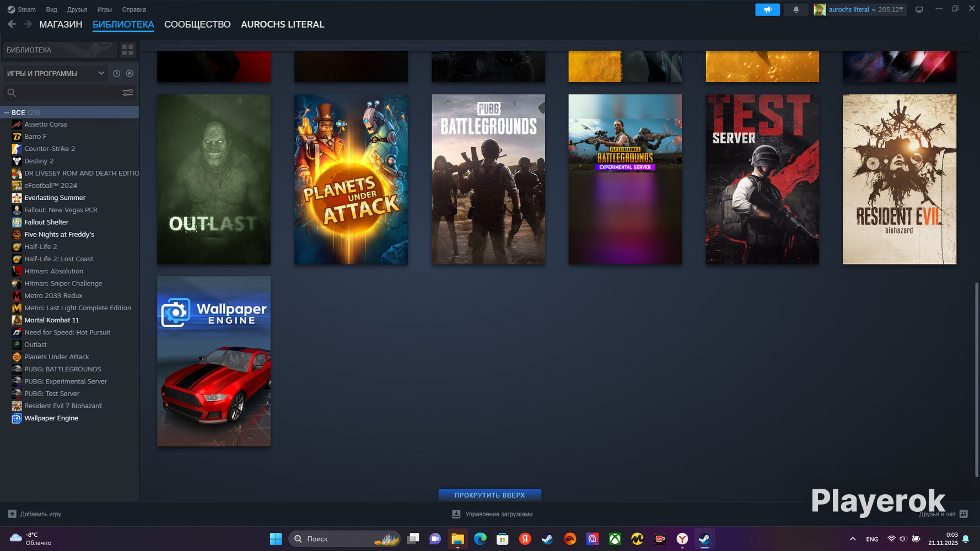Open Microsoft Edge from the taskbar
The width and height of the screenshot is (980, 551).
coord(480,539)
